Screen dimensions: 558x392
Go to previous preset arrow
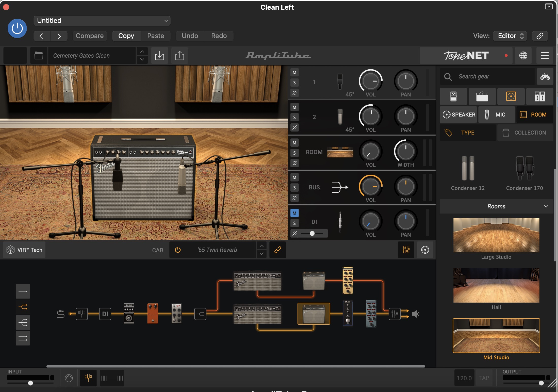pyautogui.click(x=42, y=36)
